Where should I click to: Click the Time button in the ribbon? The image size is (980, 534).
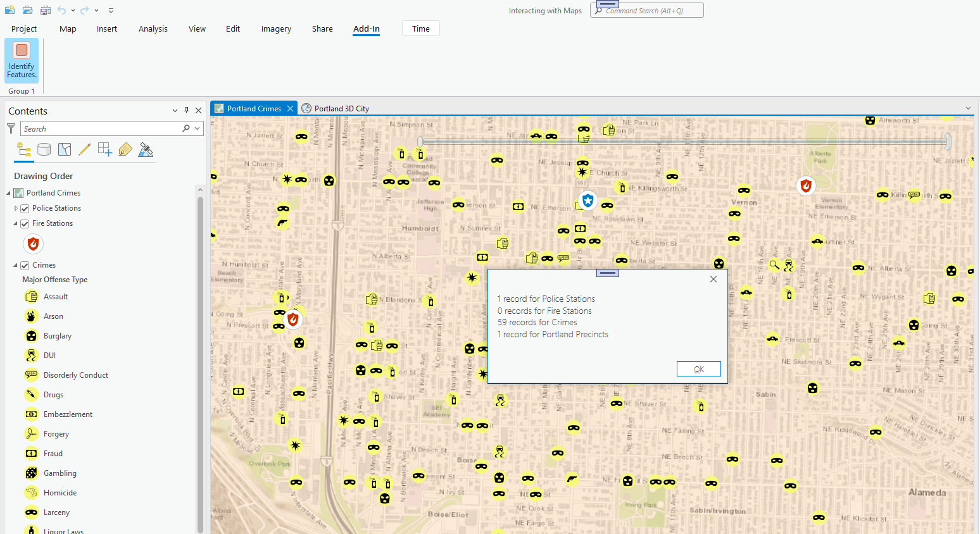pos(420,28)
